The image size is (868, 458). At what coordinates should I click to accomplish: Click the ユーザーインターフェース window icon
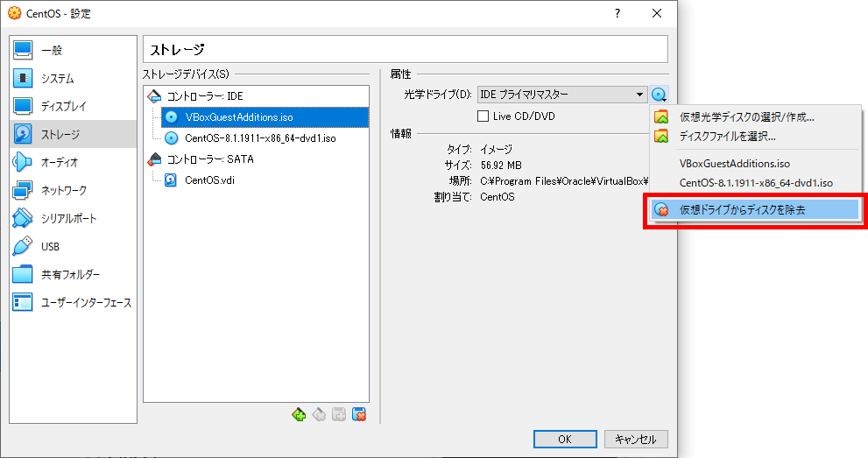point(23,302)
